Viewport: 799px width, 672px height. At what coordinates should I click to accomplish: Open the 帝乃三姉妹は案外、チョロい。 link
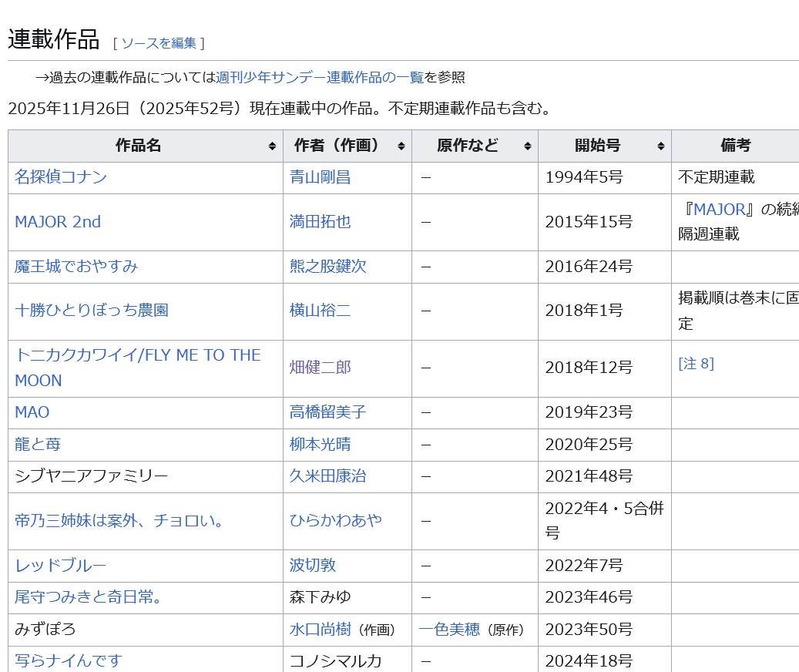pos(119,521)
